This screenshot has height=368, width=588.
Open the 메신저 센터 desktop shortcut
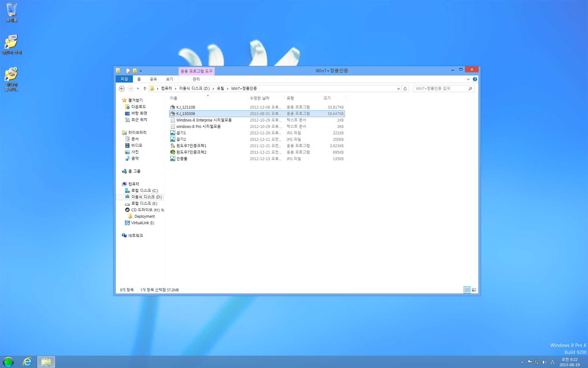pyautogui.click(x=12, y=44)
